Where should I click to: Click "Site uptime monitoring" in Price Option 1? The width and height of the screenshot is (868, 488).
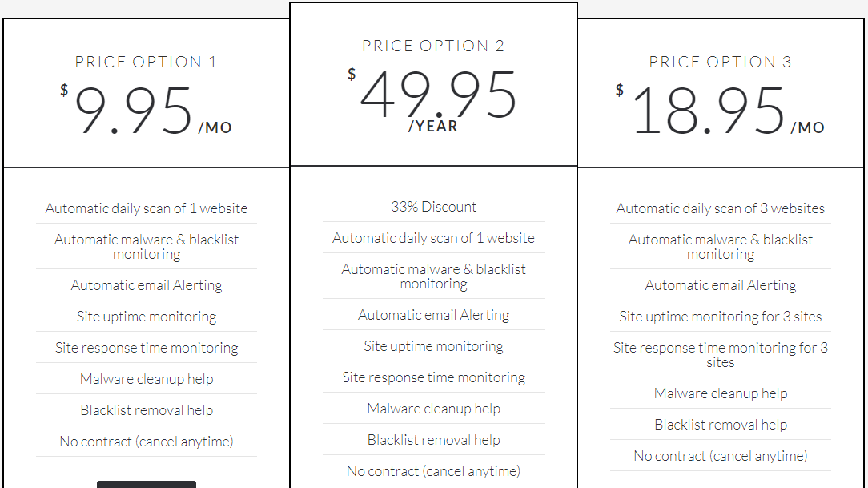point(147,317)
